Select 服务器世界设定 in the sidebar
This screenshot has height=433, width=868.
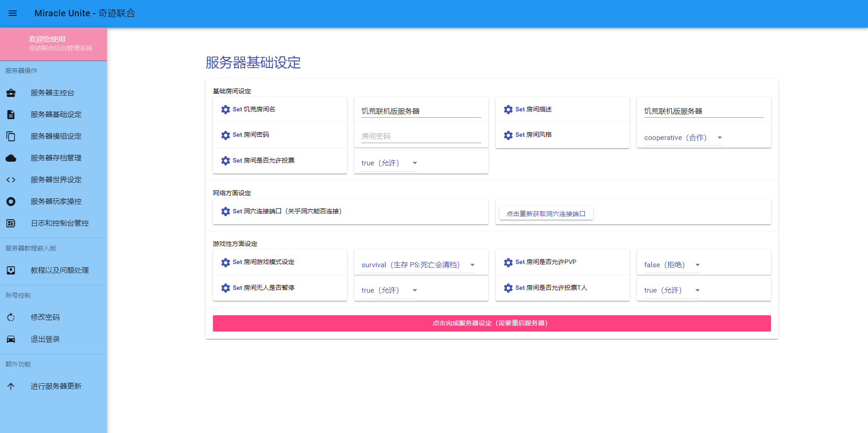pyautogui.click(x=53, y=180)
